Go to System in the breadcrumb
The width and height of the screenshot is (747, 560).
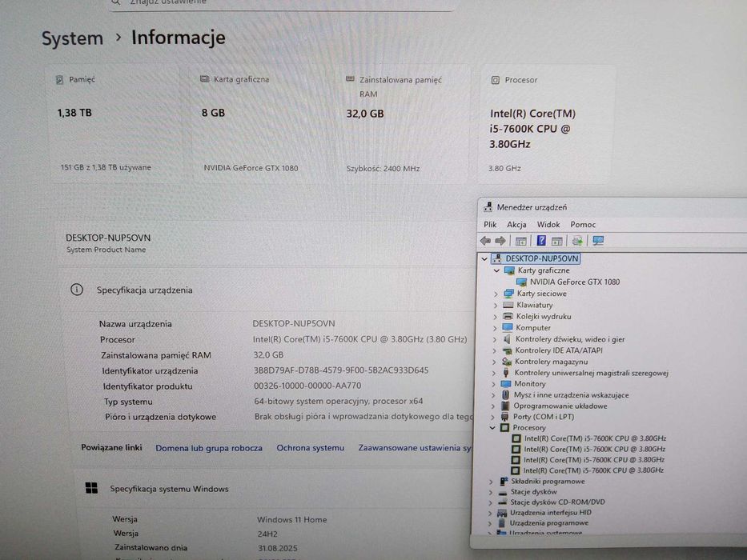pyautogui.click(x=72, y=38)
